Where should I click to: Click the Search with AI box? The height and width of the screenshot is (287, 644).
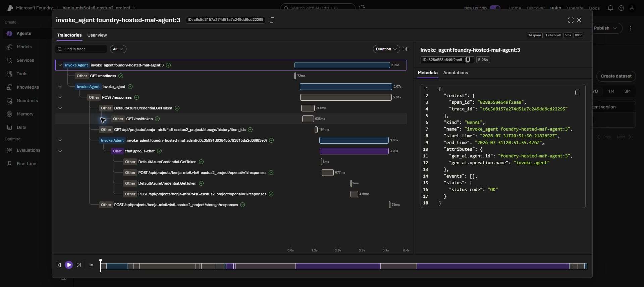tap(318, 8)
